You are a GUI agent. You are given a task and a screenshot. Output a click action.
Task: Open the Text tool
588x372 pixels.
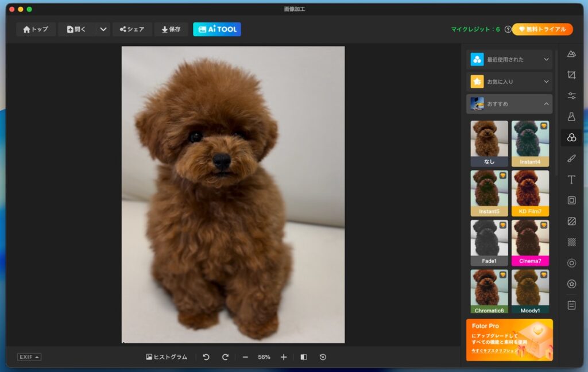click(x=571, y=180)
